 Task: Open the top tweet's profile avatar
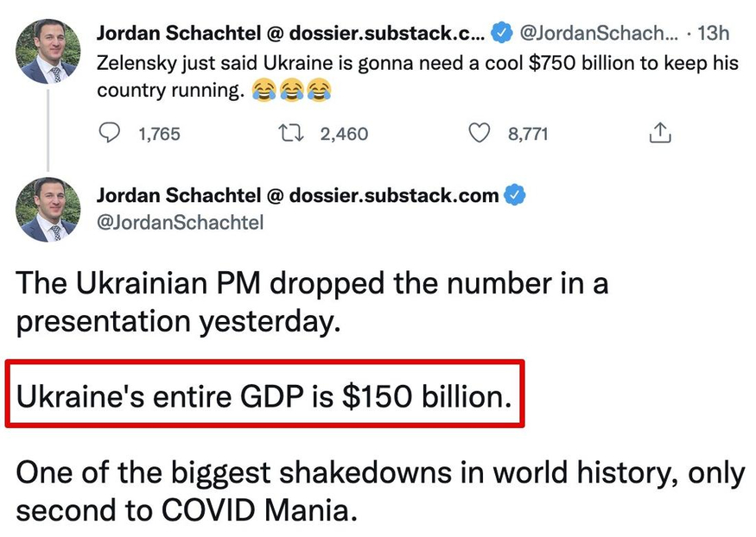point(48,51)
